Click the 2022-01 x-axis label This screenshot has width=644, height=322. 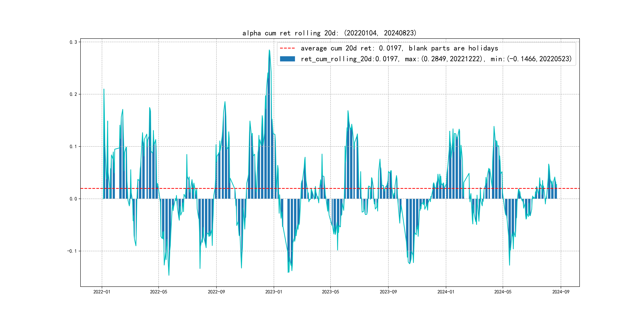tap(102, 292)
